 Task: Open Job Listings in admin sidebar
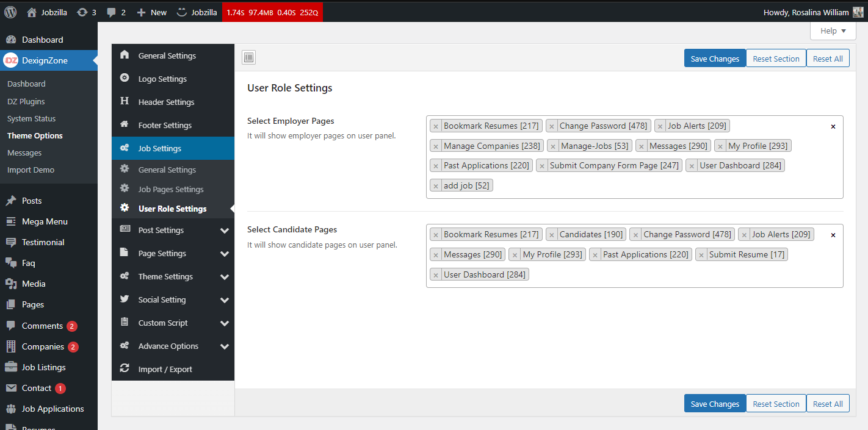click(43, 367)
